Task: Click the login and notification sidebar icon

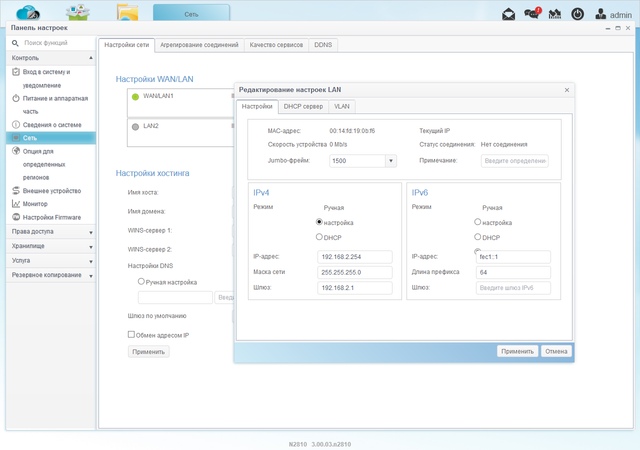Action: 16,72
